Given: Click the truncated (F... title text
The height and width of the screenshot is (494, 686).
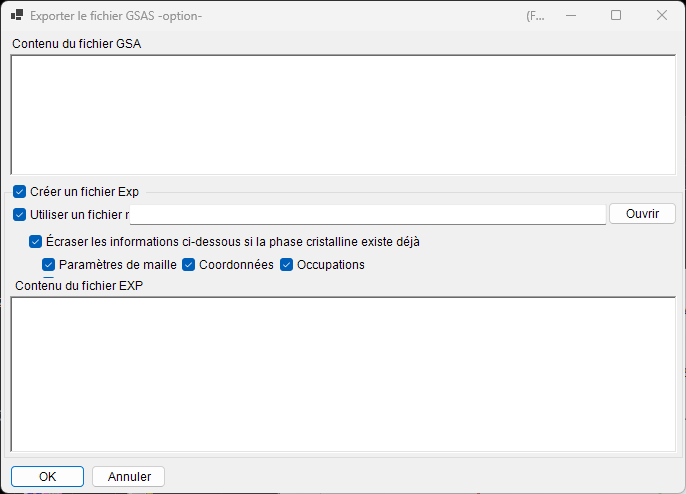Looking at the screenshot, I should click(x=535, y=17).
